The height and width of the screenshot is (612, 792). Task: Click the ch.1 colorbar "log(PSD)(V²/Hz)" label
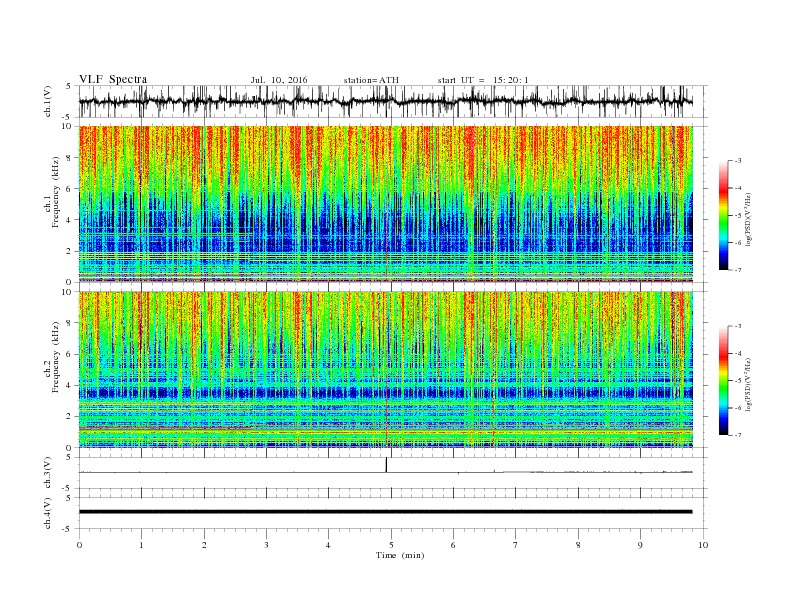pyautogui.click(x=749, y=220)
